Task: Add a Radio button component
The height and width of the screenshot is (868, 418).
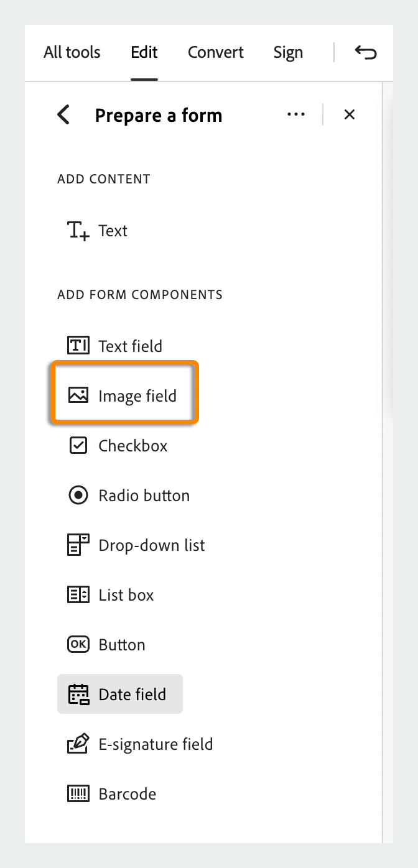Action: (78, 496)
